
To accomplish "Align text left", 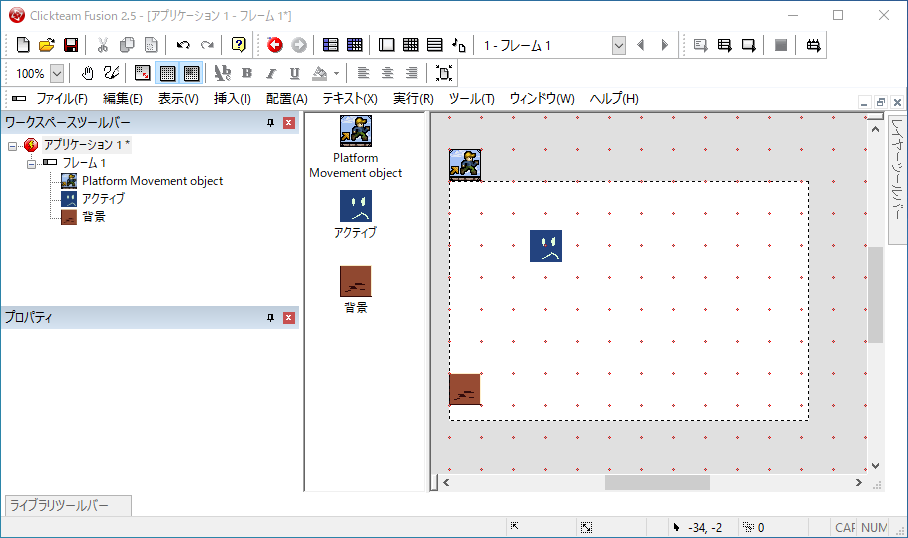I will [x=363, y=74].
